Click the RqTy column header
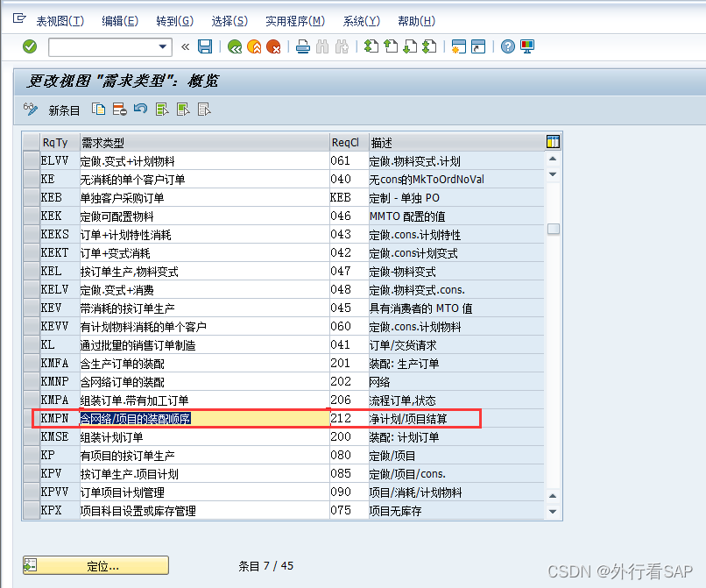 (60, 142)
